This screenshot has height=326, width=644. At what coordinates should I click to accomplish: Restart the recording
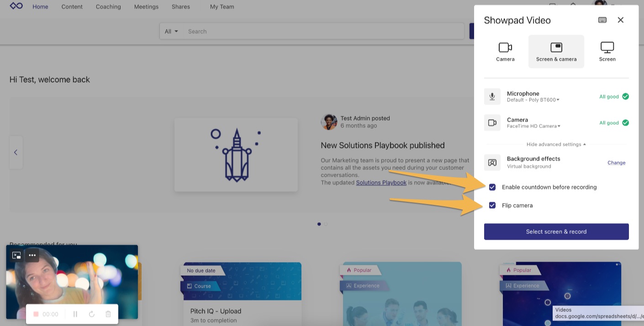(91, 314)
